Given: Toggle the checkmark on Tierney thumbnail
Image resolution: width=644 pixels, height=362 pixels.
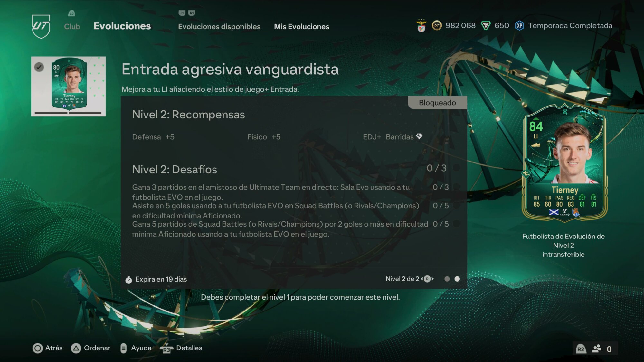Looking at the screenshot, I should [x=39, y=67].
